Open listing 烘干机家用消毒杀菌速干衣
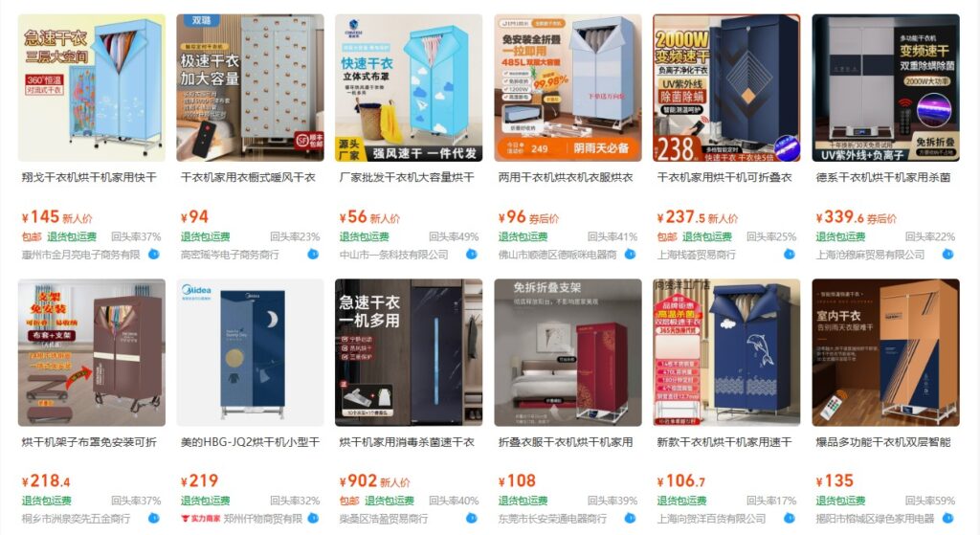 pos(406,442)
